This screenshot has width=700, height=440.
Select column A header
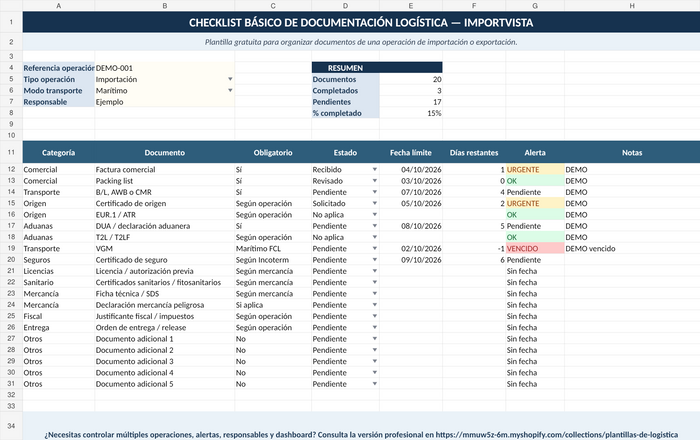click(58, 5)
